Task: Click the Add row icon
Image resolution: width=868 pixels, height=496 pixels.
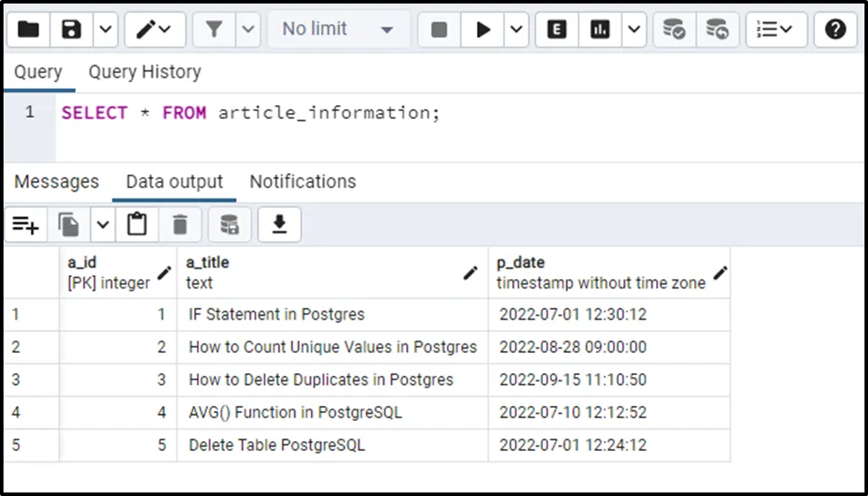Action: [x=26, y=225]
